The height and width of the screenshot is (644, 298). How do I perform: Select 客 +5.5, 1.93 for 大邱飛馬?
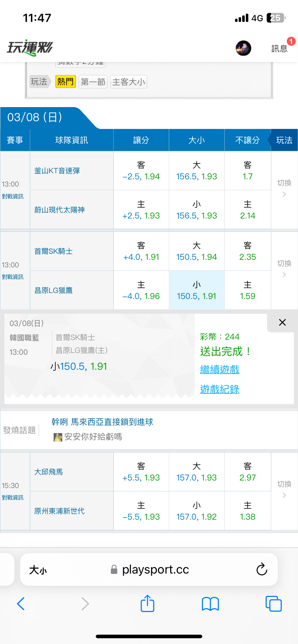[x=141, y=472]
